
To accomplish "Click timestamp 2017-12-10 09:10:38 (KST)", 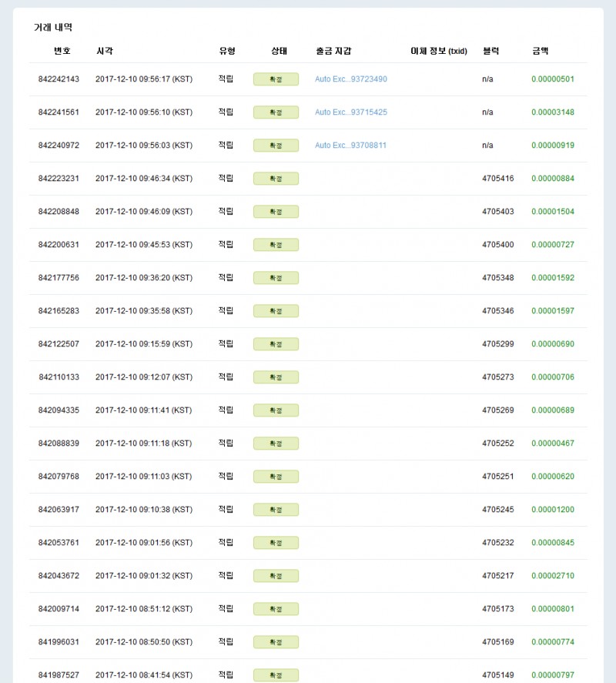I will coord(143,510).
